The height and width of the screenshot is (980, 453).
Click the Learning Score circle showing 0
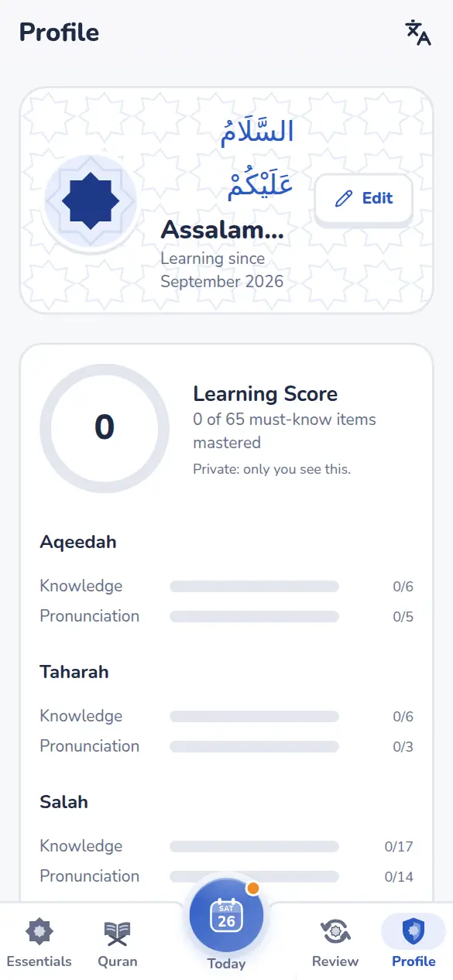point(105,428)
